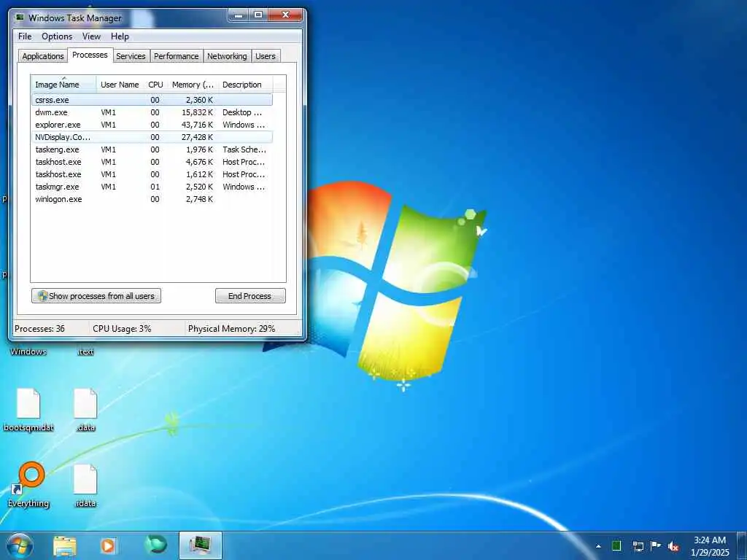747x560 pixels.
Task: Click the Task Manager title bar icon
Action: click(20, 17)
